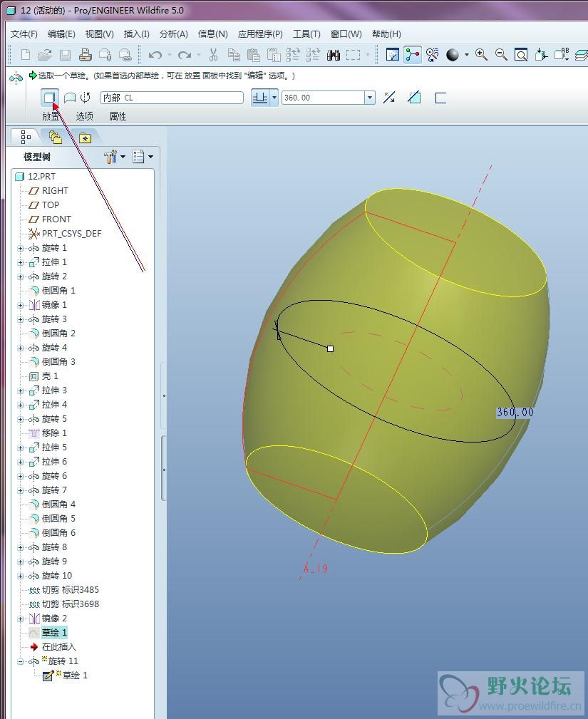Screen dimensions: 588x719
Task: Select the folder browser navigator tab
Action: click(x=56, y=137)
